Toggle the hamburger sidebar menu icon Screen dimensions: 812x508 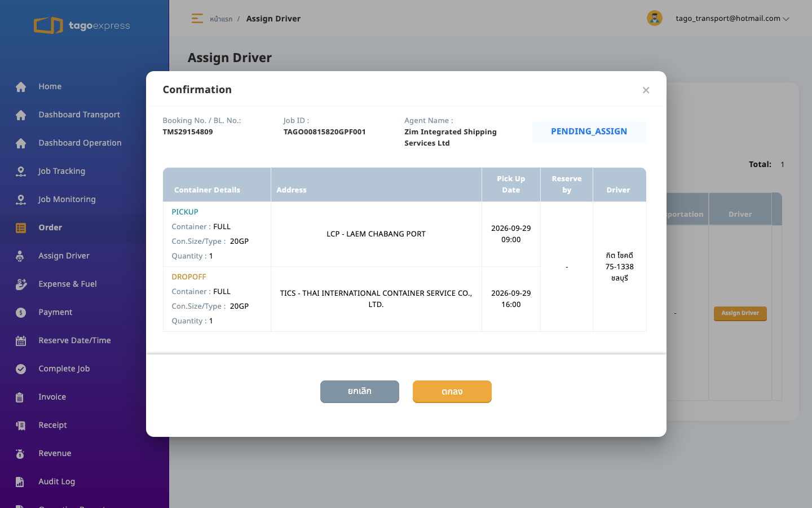coord(197,19)
